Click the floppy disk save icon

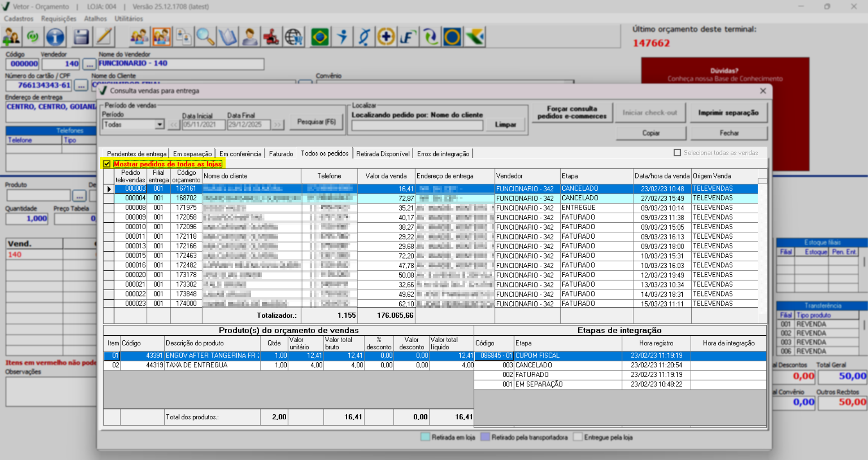[81, 37]
